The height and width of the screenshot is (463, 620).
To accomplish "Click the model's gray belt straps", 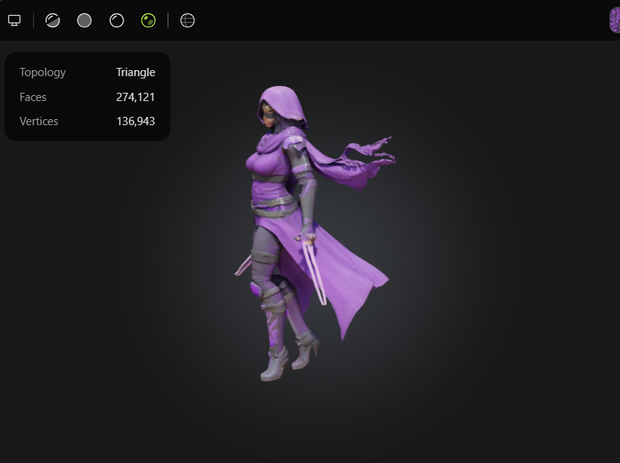I will pyautogui.click(x=275, y=207).
